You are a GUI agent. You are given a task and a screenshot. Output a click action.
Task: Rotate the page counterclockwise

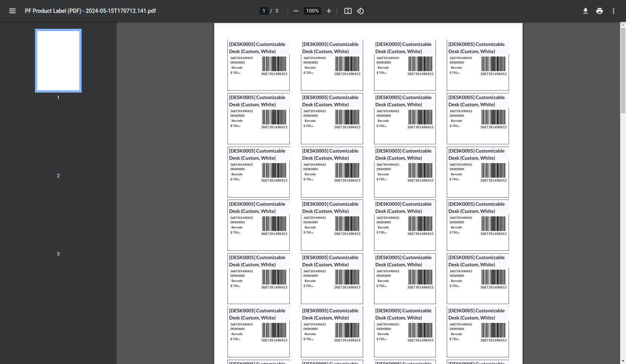360,11
